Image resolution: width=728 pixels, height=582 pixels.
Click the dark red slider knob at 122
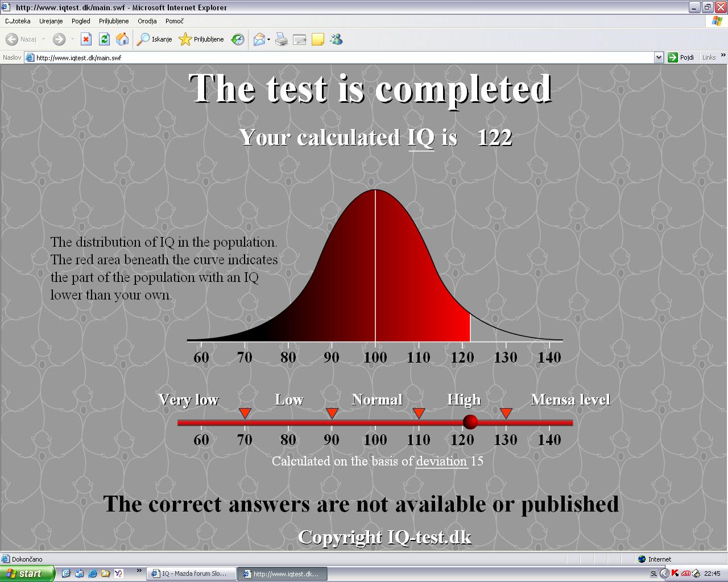470,422
